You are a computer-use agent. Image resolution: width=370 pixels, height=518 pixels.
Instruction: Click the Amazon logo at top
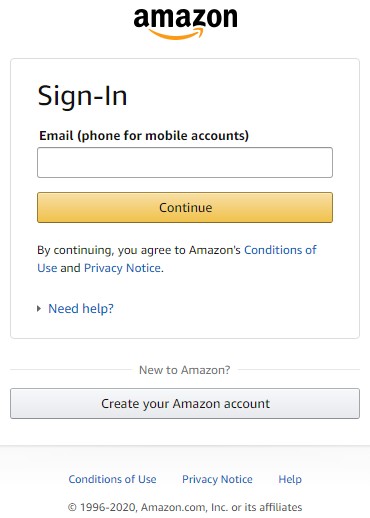pos(185,23)
